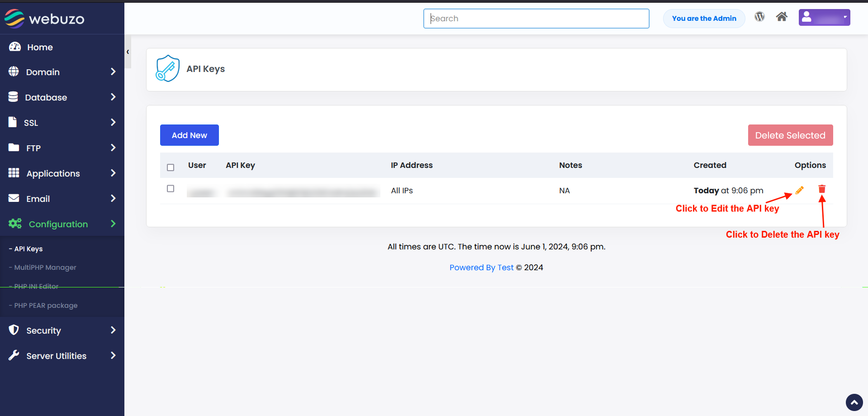Click the User column header

[197, 165]
